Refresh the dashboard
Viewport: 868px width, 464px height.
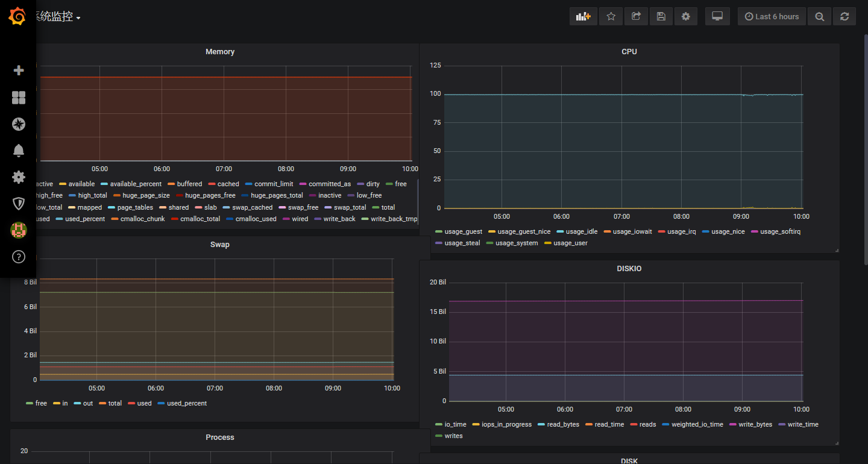pyautogui.click(x=844, y=16)
